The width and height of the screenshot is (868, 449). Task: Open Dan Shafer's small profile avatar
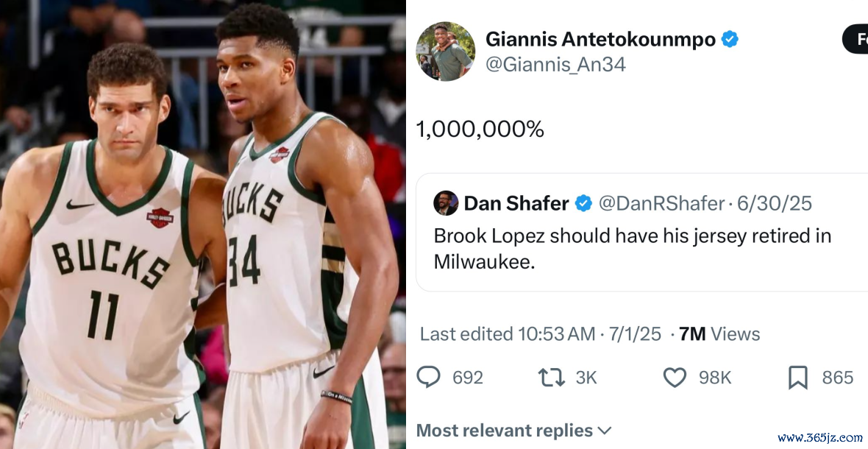click(x=446, y=203)
